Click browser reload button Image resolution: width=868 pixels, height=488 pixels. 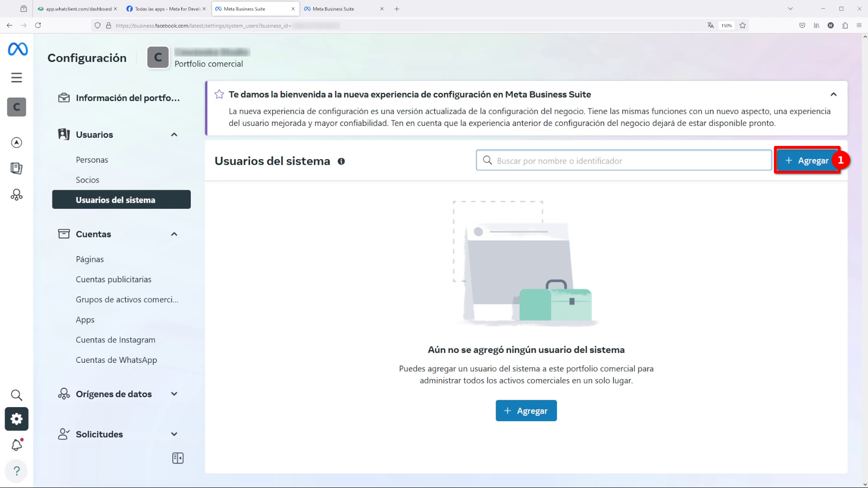(38, 25)
